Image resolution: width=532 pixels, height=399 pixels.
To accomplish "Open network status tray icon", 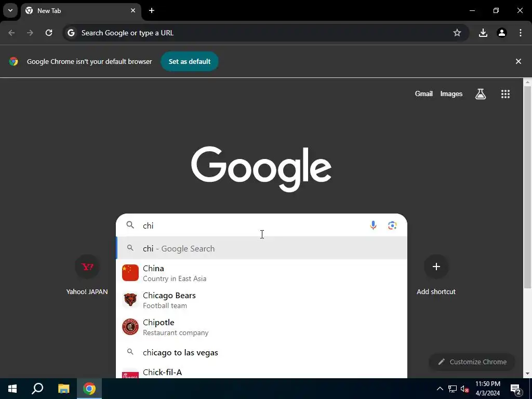I will pos(453,389).
